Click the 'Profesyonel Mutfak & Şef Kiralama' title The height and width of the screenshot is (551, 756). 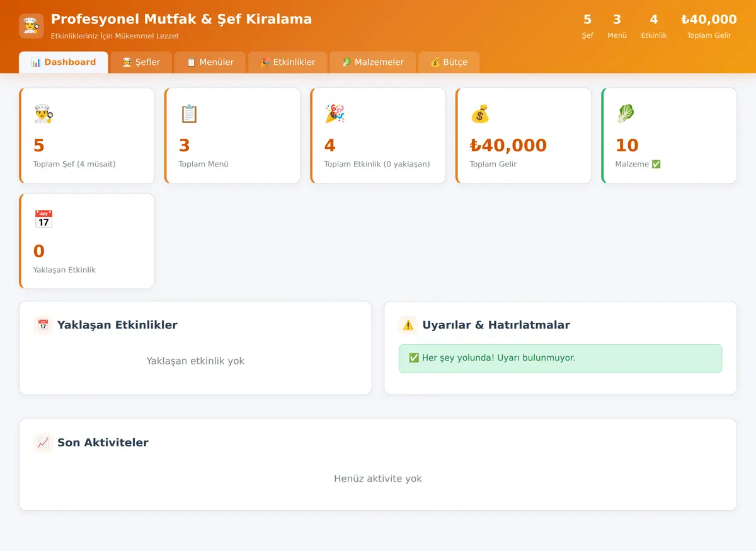181,19
